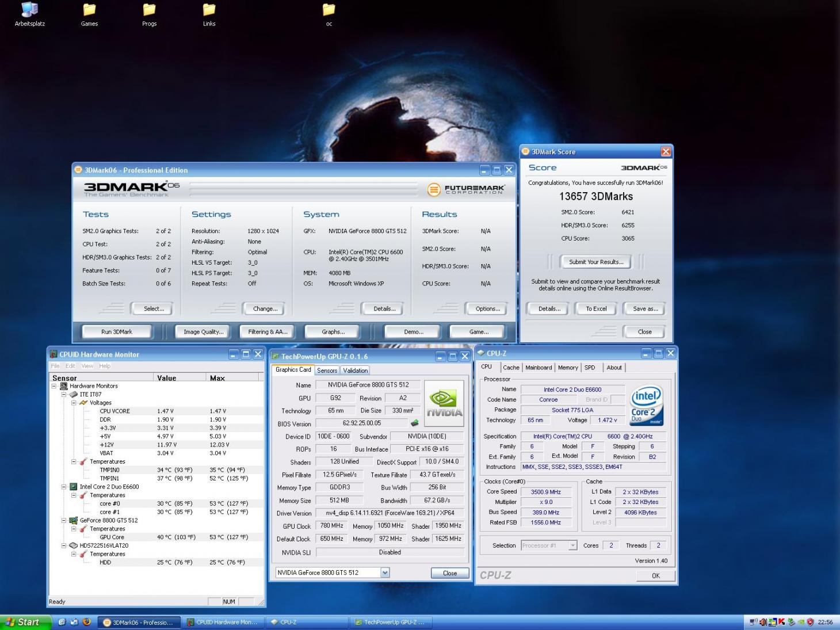Screen dimensions: 840x630
Task: Open the Memory tab in CPU-Z
Action: pos(568,368)
